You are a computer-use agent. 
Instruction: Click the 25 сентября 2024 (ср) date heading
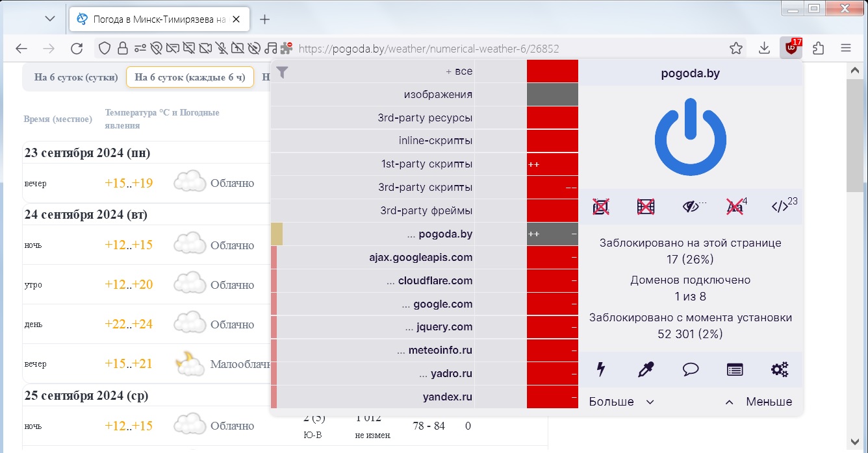86,395
